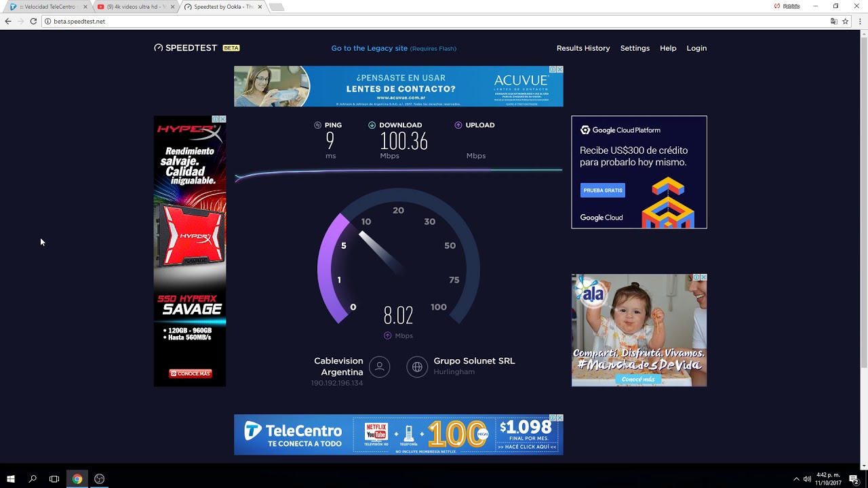Follow the Go to the Legacy site link
868x488 pixels.
tap(370, 48)
